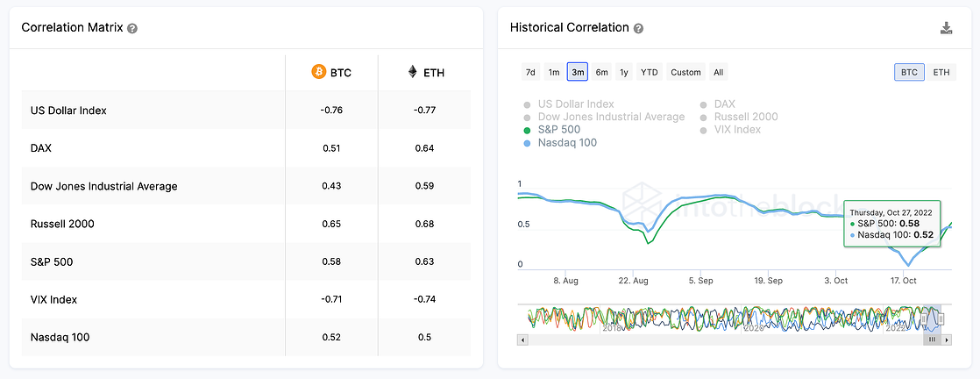Viewport: 980px width, 379px height.
Task: Open Correlation Matrix help tooltip icon
Action: [x=131, y=28]
